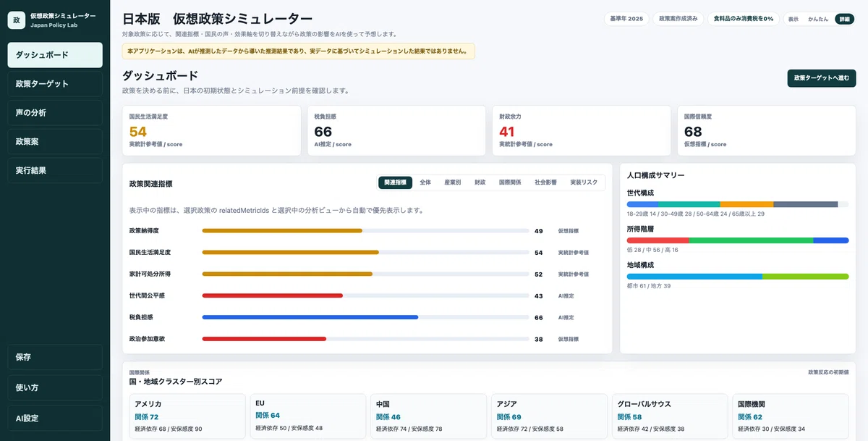This screenshot has width=868, height=441.
Task: Click the 保存 sidebar button
Action: pos(55,357)
